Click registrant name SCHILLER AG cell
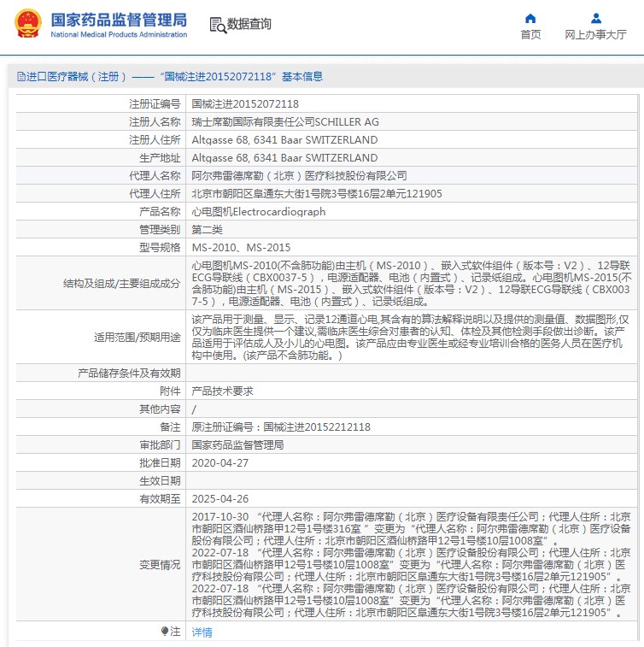This screenshot has height=647, width=644. click(x=285, y=121)
